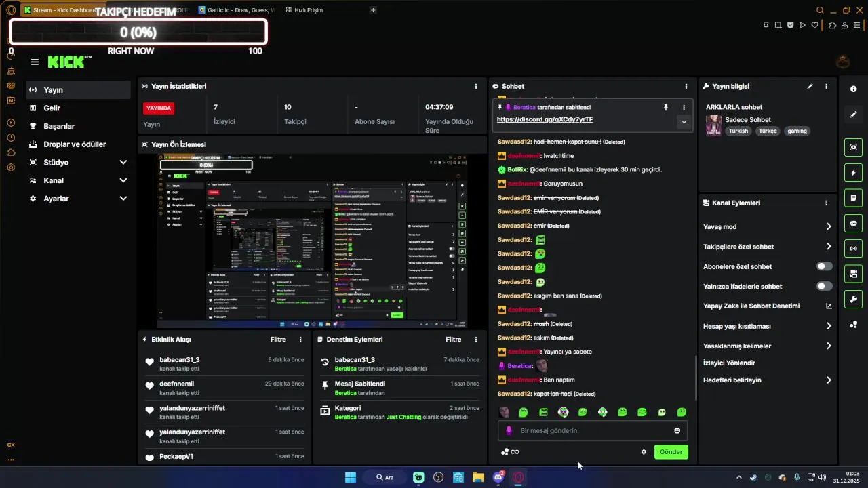Open Hedefleri belirleyin arrow

(x=829, y=380)
